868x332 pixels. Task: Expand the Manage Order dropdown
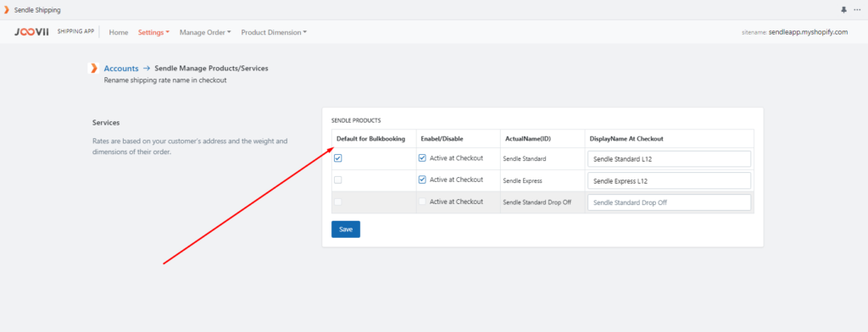pyautogui.click(x=205, y=33)
